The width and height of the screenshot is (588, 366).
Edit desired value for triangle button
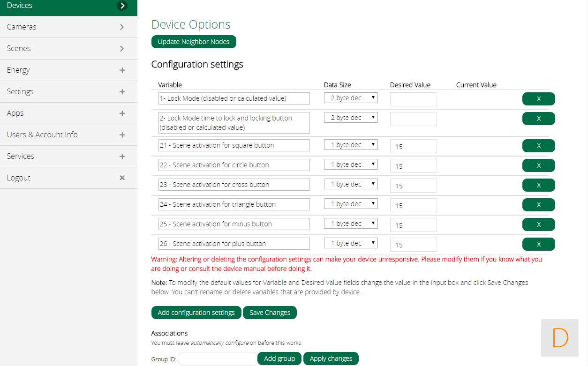coord(413,205)
